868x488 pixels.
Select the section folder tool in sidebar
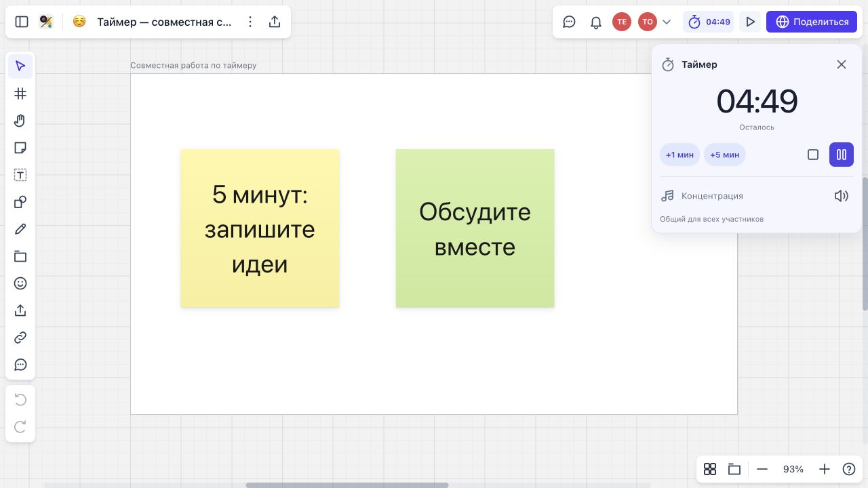[x=20, y=256]
